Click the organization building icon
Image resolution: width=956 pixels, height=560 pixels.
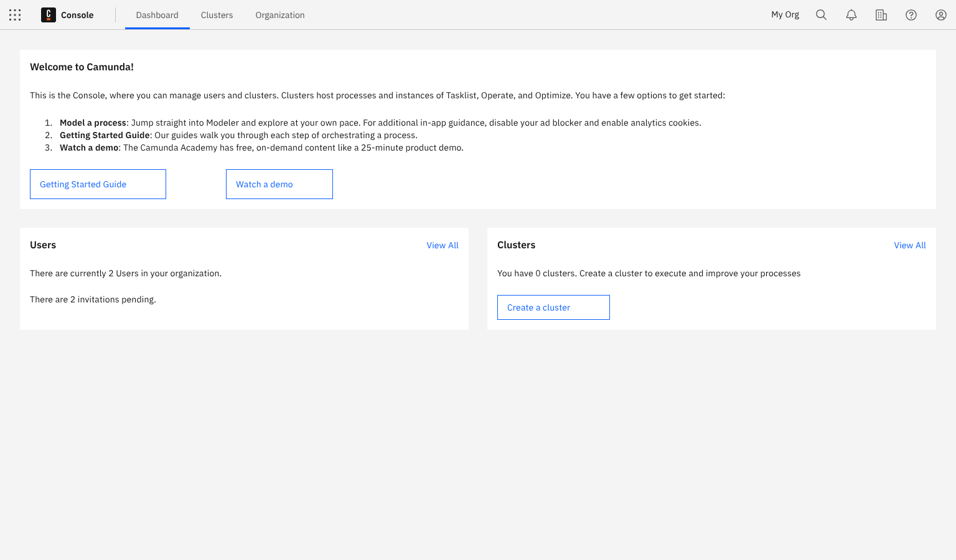point(881,15)
